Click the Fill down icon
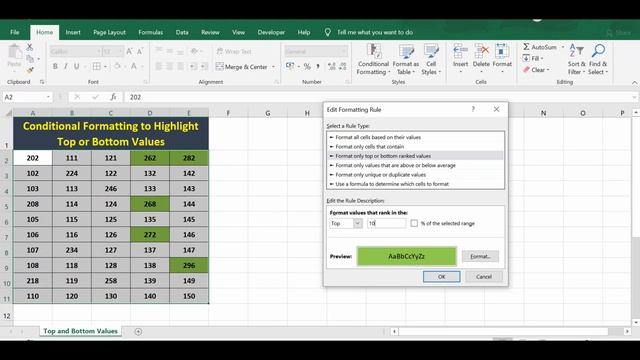The height and width of the screenshot is (360, 640). click(x=527, y=58)
